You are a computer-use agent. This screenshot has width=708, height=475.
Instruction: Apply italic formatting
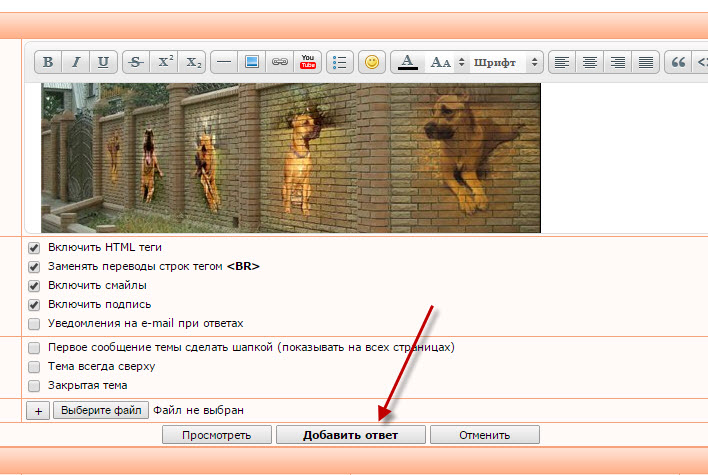point(76,62)
